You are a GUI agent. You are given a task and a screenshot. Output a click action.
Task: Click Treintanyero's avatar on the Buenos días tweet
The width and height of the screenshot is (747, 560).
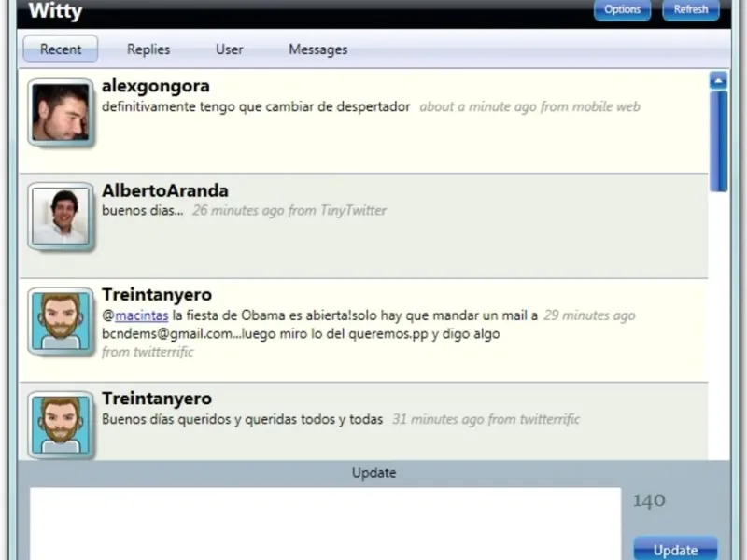point(61,425)
